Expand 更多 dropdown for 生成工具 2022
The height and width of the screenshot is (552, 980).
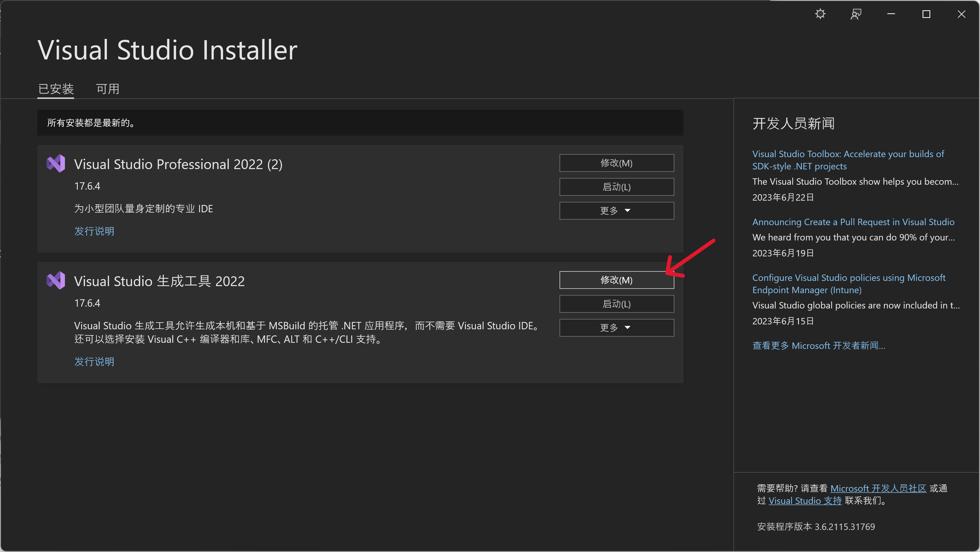click(616, 327)
